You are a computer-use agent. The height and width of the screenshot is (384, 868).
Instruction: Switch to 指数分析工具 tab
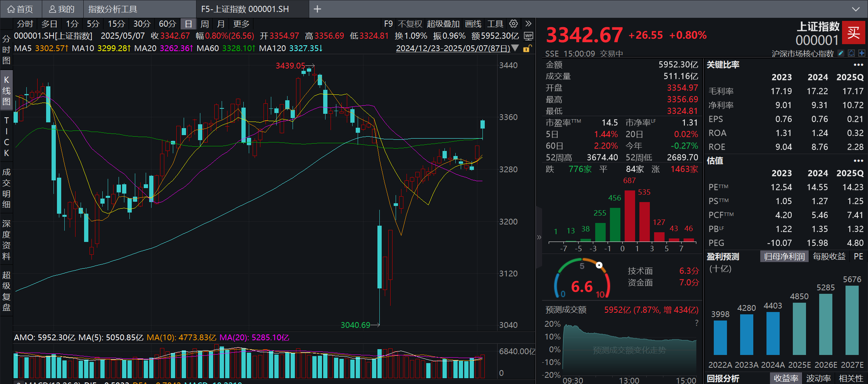point(113,9)
